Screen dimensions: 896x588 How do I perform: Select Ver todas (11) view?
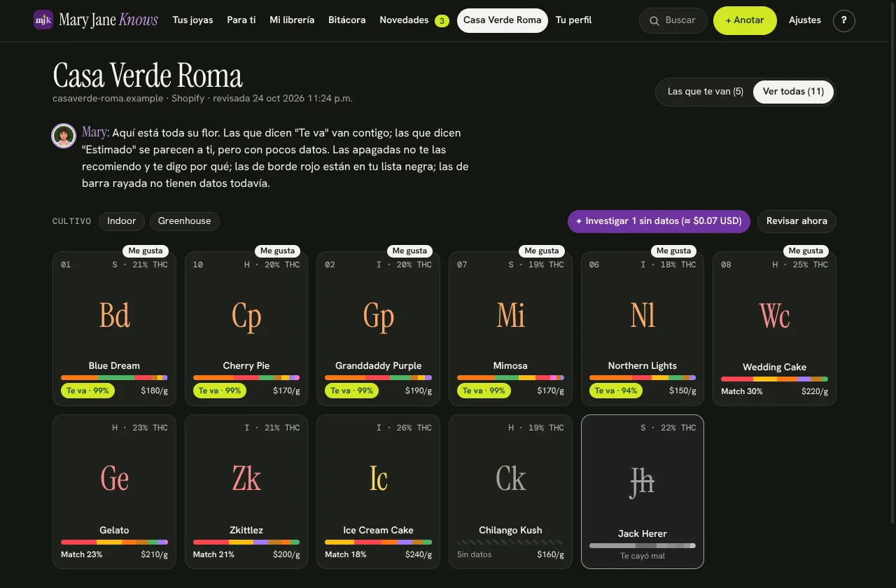[793, 92]
